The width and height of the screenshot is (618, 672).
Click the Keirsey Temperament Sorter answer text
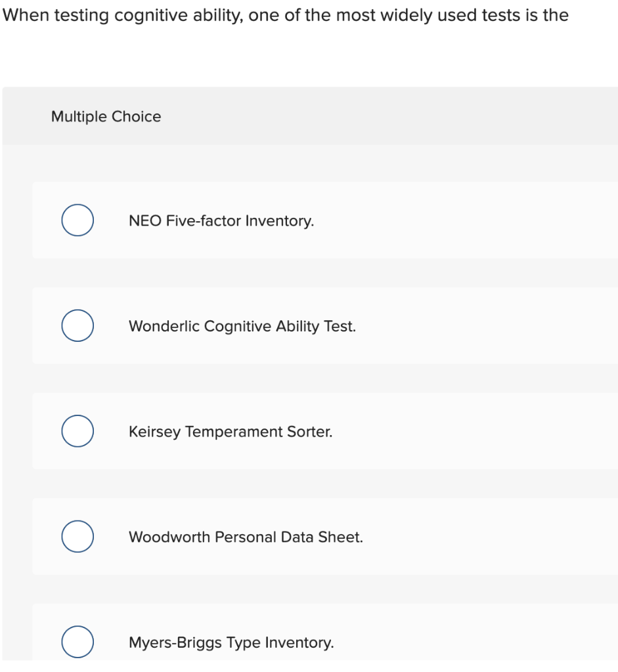(x=230, y=432)
